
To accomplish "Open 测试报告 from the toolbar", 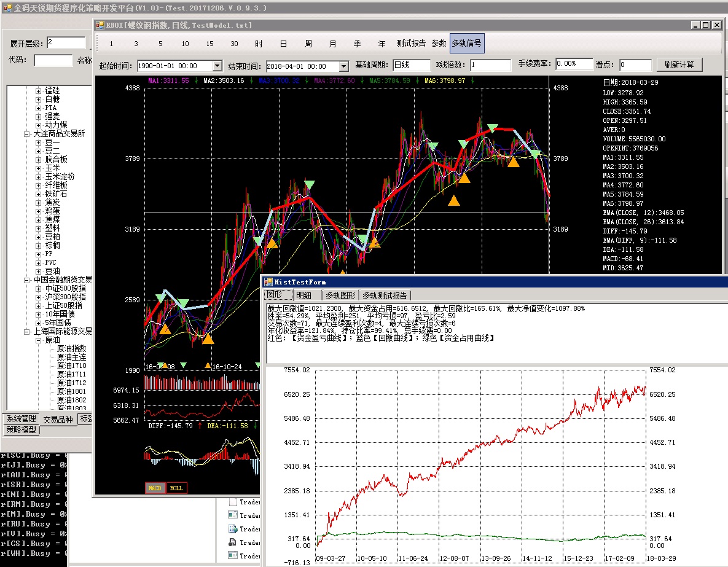I will coord(410,44).
